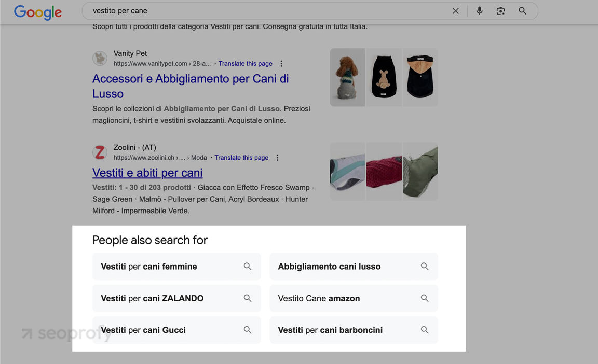The width and height of the screenshot is (598, 364).
Task: Submit search with magnifying glass in search bar
Action: click(x=523, y=11)
